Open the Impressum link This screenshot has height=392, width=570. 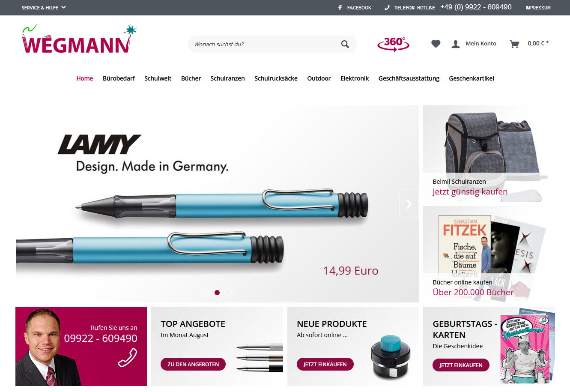coord(538,8)
